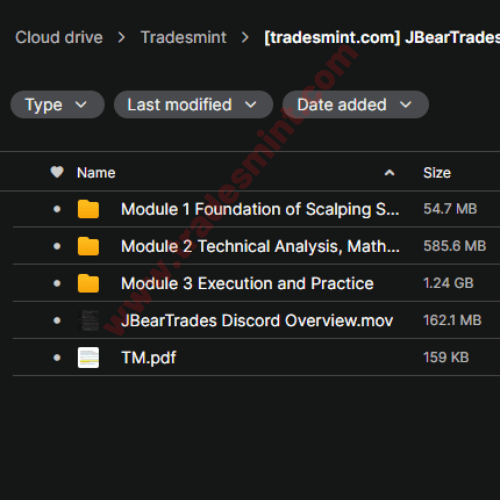Screen dimensions: 500x500
Task: Click the 585.6 MB size value
Action: pos(455,246)
